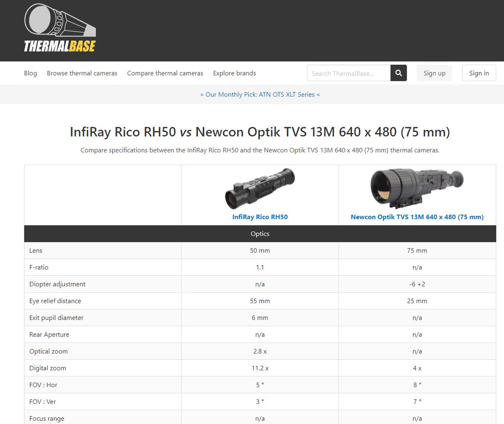Click the Newcon Optik TVS 13M product image

417,189
